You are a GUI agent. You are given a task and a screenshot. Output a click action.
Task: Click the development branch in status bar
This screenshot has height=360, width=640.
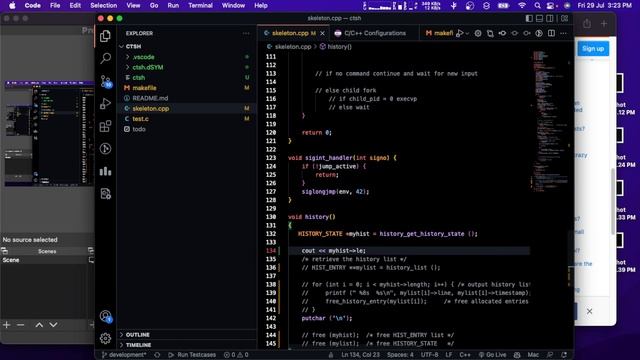point(124,355)
